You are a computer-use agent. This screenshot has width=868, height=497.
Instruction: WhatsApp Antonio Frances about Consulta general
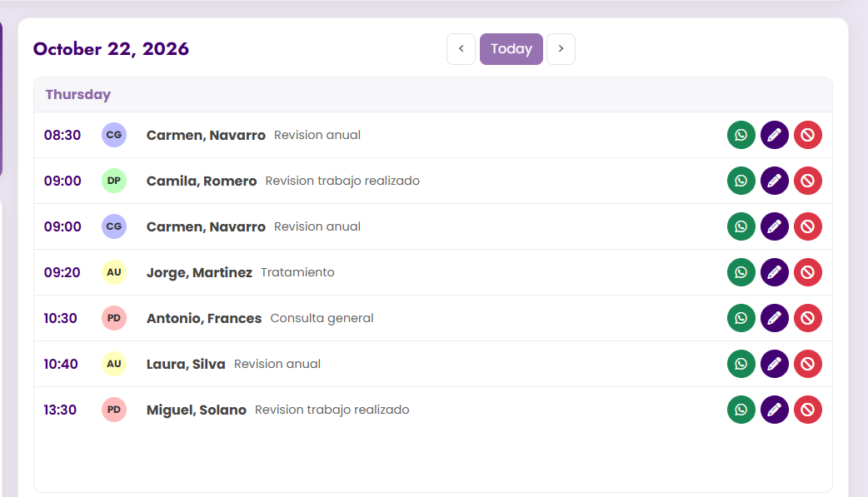point(741,318)
